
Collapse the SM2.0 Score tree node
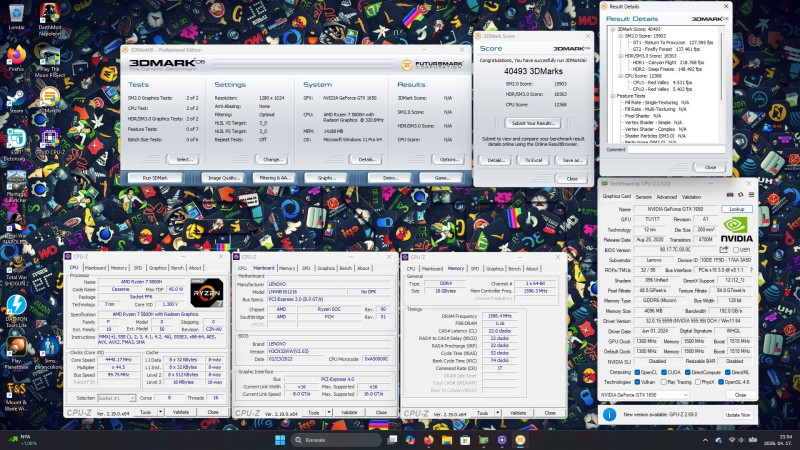pyautogui.click(x=621, y=36)
